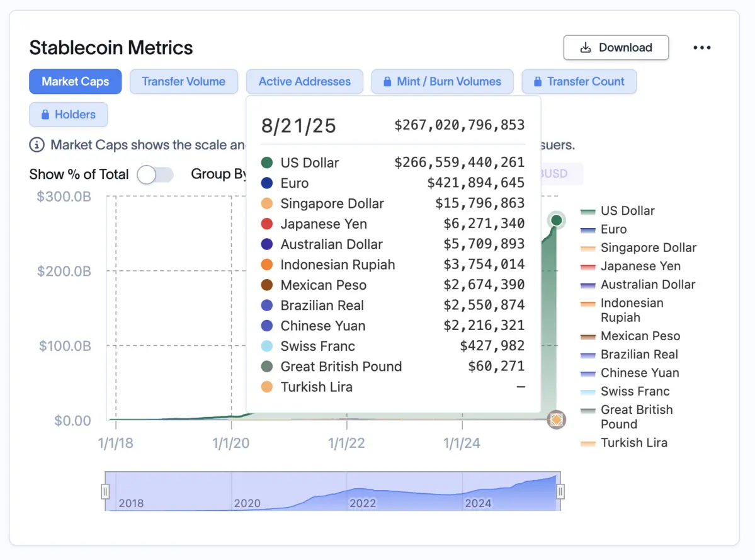Click the green data point on chart peak
Screen dimensions: 755x560
[556, 220]
